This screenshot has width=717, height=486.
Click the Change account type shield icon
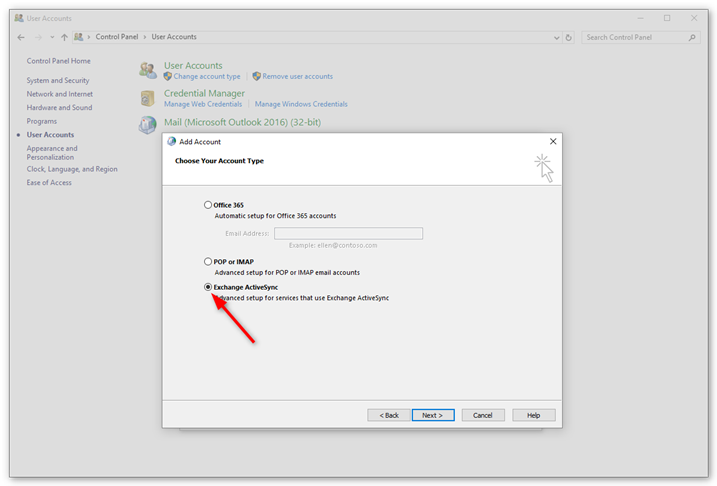168,76
